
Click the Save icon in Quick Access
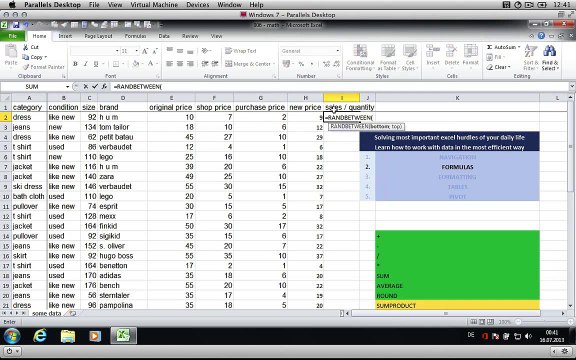click(x=16, y=25)
